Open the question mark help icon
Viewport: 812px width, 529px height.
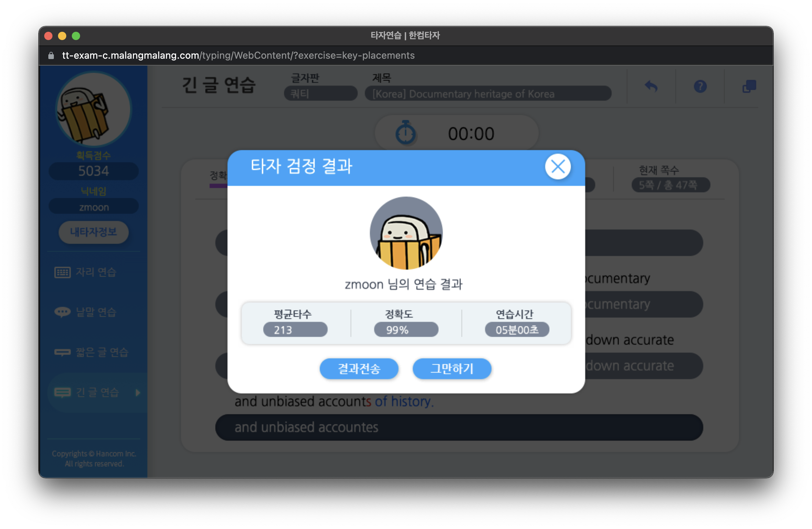tap(700, 86)
